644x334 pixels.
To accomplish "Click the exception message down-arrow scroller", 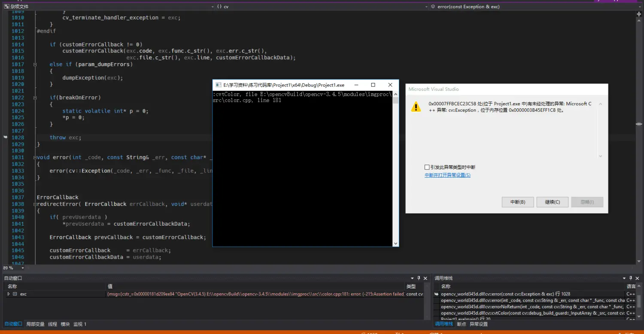I will (x=600, y=156).
